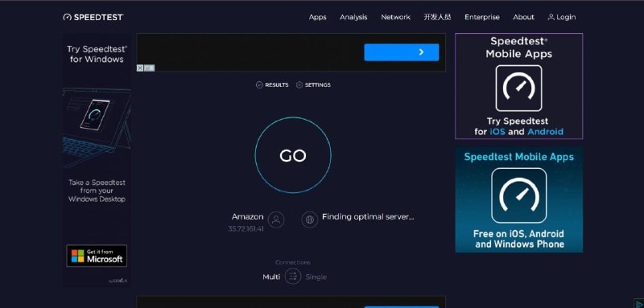The height and width of the screenshot is (308, 644).
Task: Open the Enterprise menu
Action: click(x=481, y=17)
